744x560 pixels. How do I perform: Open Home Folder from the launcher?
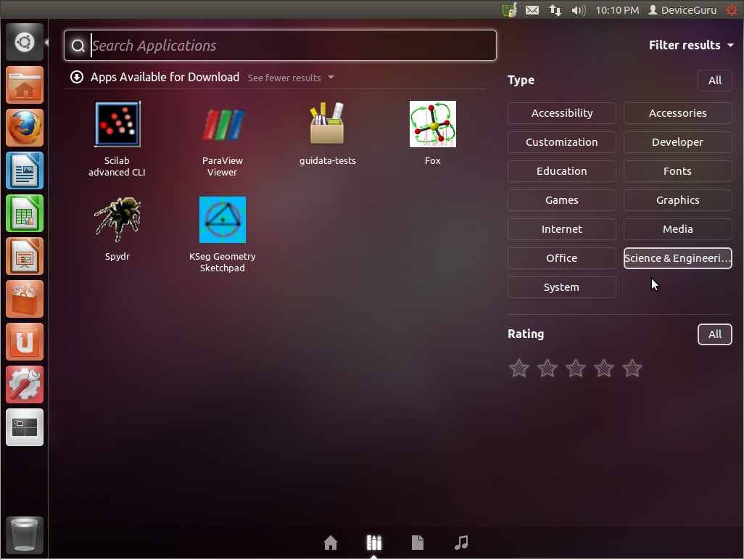[25, 85]
